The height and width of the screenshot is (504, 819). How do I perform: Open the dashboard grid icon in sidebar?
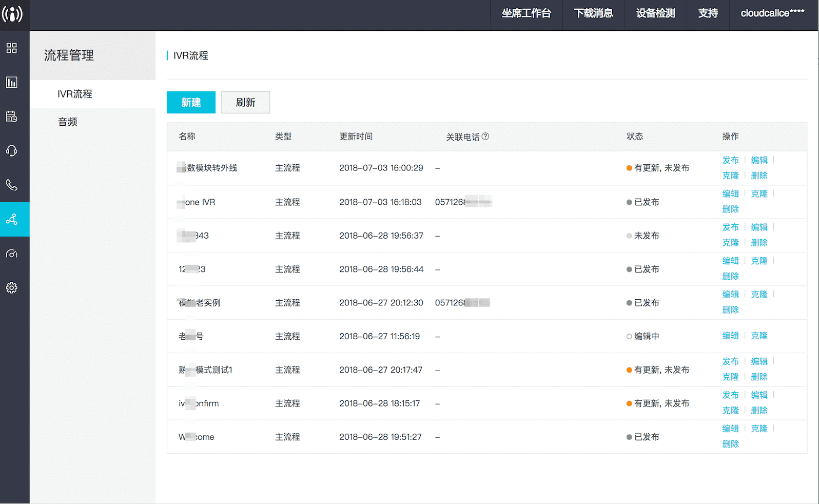point(11,48)
